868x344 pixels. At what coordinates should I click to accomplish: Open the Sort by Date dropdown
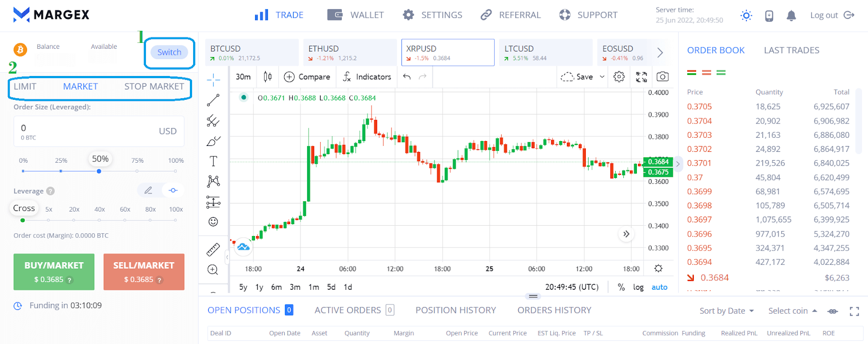(727, 311)
